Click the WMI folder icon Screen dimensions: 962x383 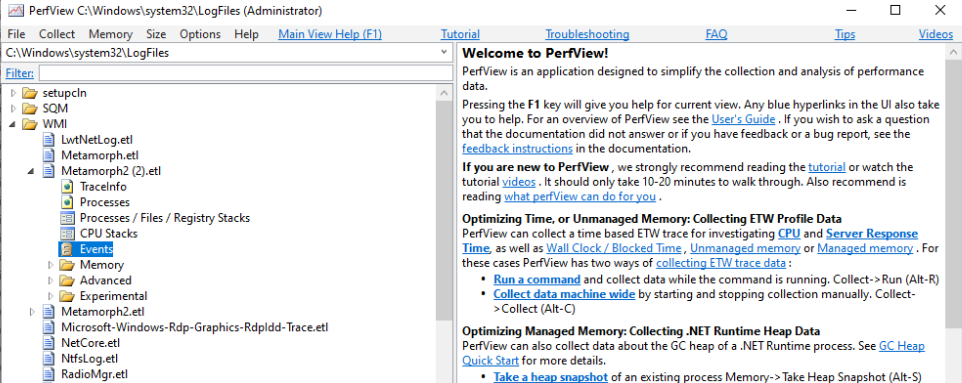[x=29, y=125]
